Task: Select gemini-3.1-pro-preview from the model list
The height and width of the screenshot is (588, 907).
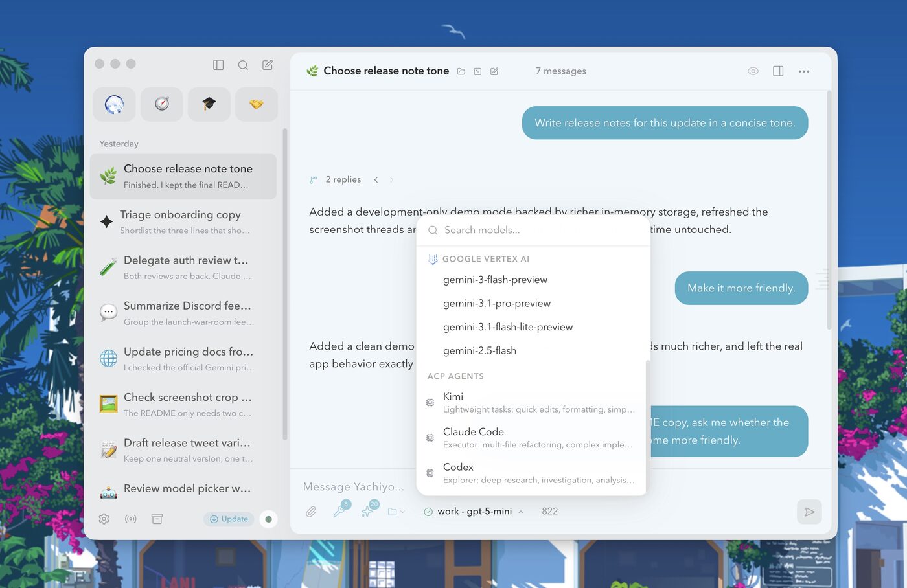Action: click(496, 303)
